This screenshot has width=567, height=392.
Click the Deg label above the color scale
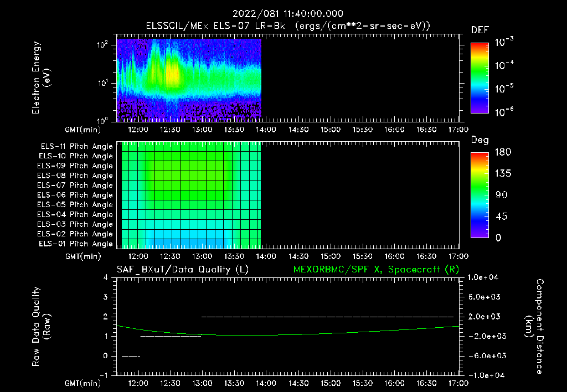[480, 140]
